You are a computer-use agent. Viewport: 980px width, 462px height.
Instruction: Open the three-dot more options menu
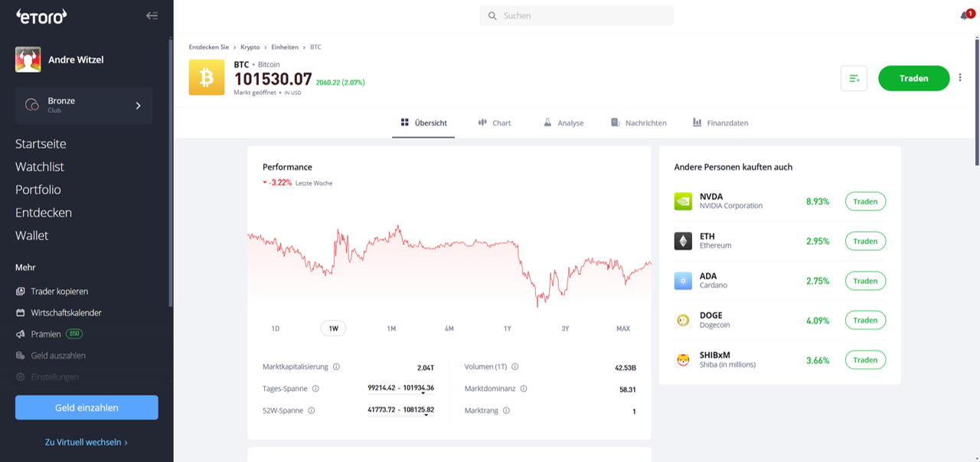point(960,78)
